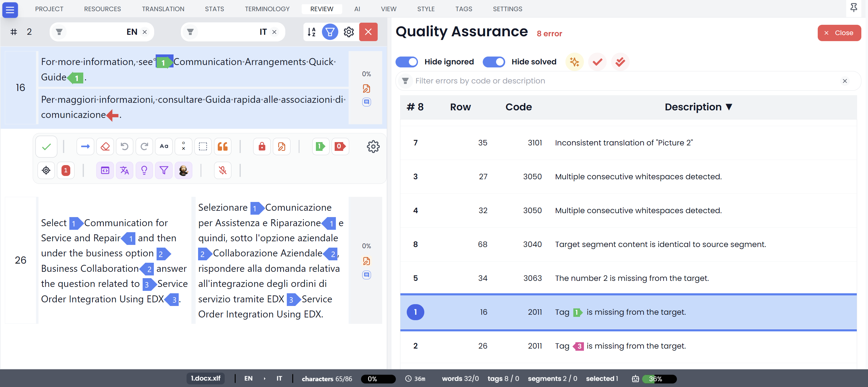Clear the target segment with the eraser
The width and height of the screenshot is (868, 387).
[x=105, y=146]
